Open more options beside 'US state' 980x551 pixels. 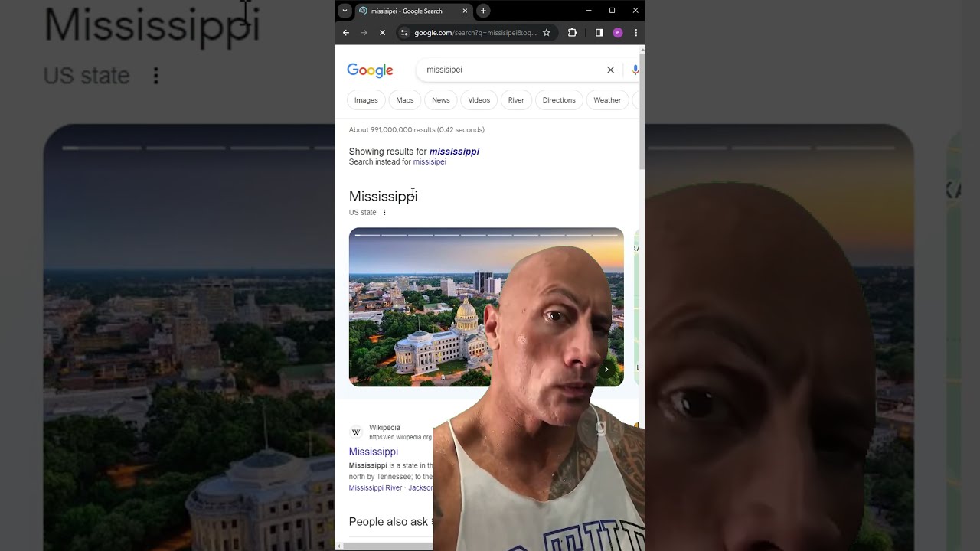point(384,213)
